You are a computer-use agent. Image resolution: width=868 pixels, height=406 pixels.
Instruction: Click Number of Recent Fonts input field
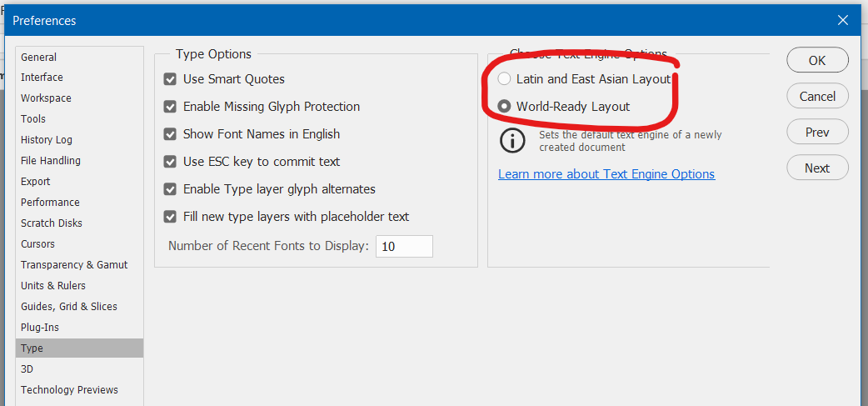click(x=404, y=247)
